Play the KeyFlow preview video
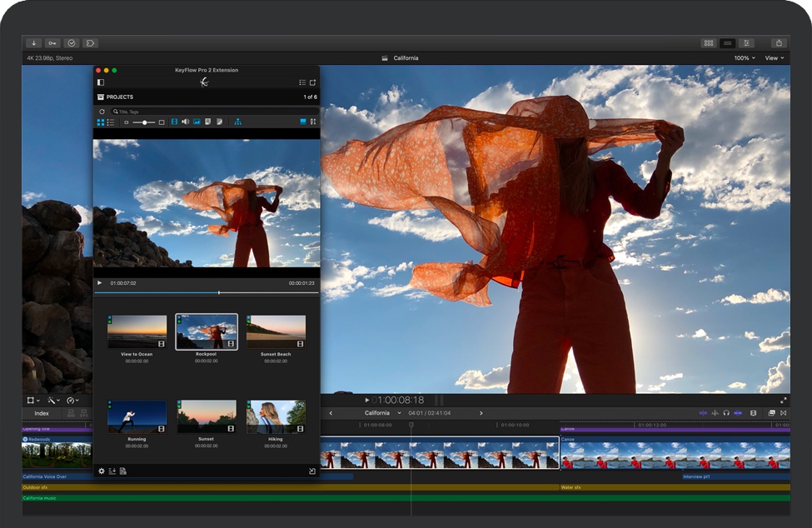The height and width of the screenshot is (528, 812). (101, 283)
